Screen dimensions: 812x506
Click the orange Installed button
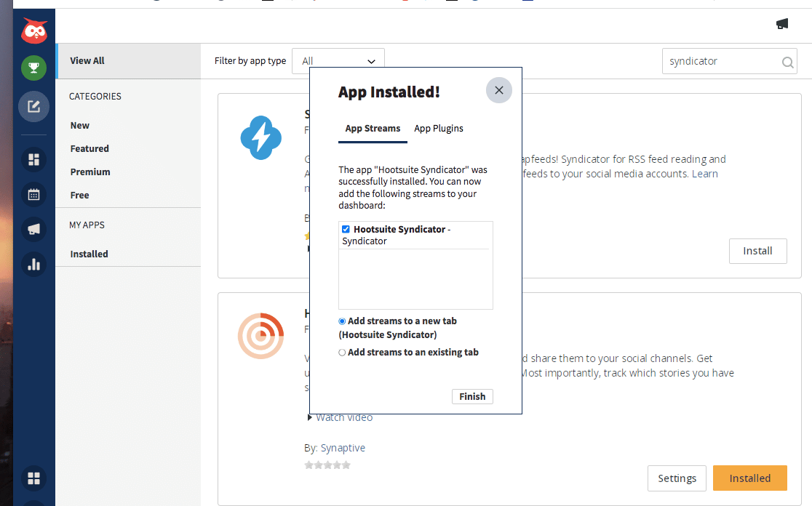coord(750,478)
